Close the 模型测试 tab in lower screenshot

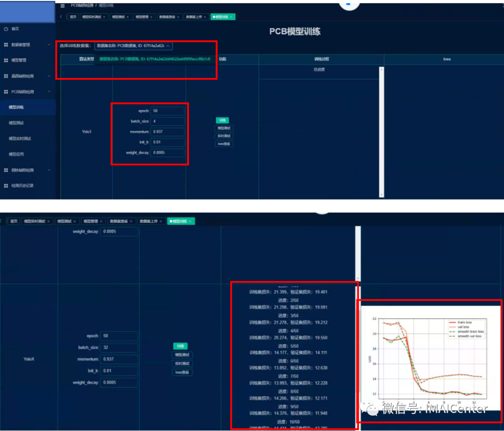tap(75, 221)
